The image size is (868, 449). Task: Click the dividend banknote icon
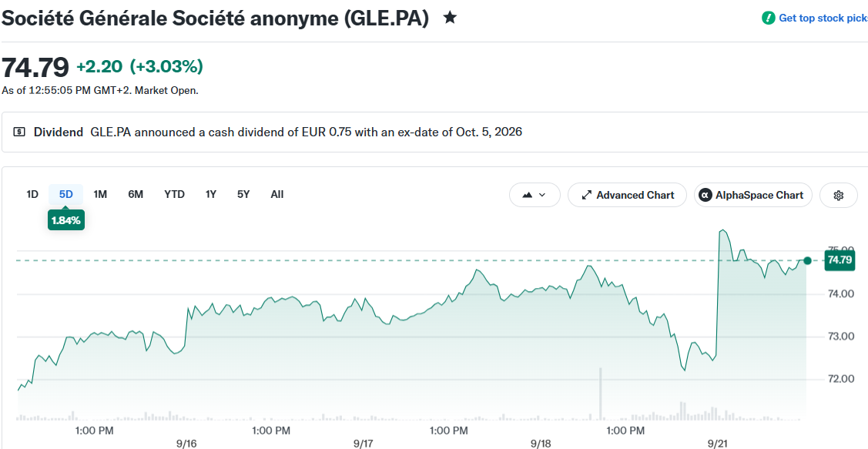tap(19, 132)
